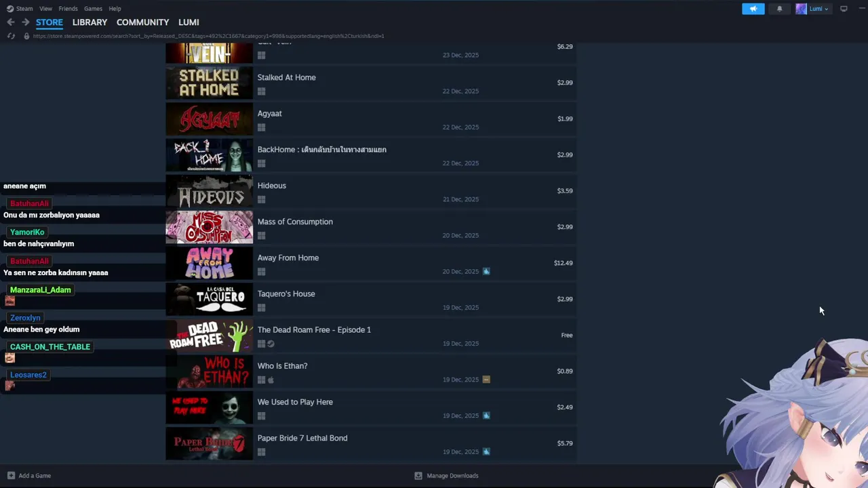Click the Who Is Ethan? capsule image
The image size is (868, 488).
pos(210,371)
